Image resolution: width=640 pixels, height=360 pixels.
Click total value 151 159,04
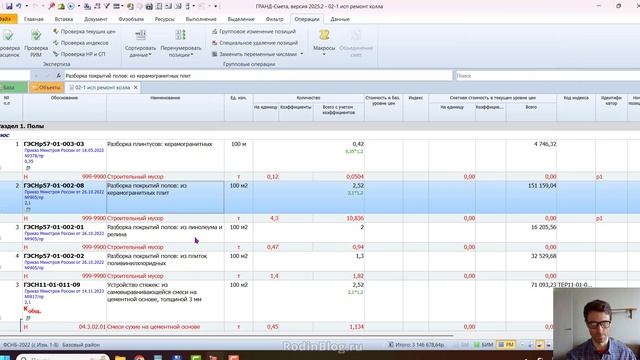click(x=542, y=186)
